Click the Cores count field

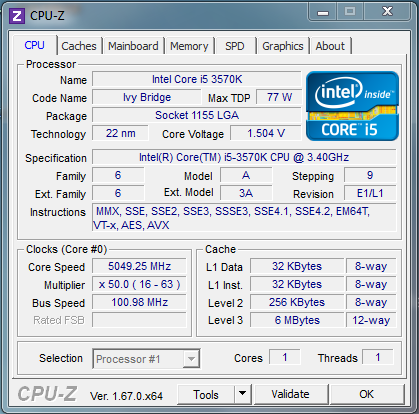tap(285, 357)
